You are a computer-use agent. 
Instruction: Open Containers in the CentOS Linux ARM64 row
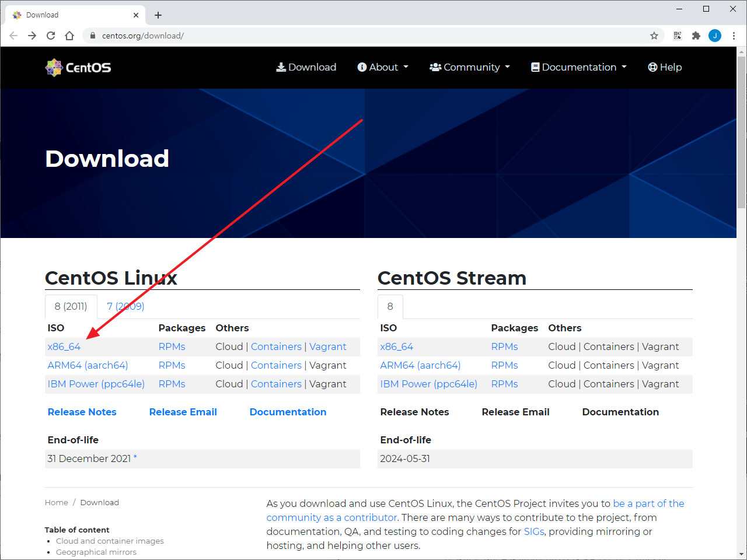point(277,365)
